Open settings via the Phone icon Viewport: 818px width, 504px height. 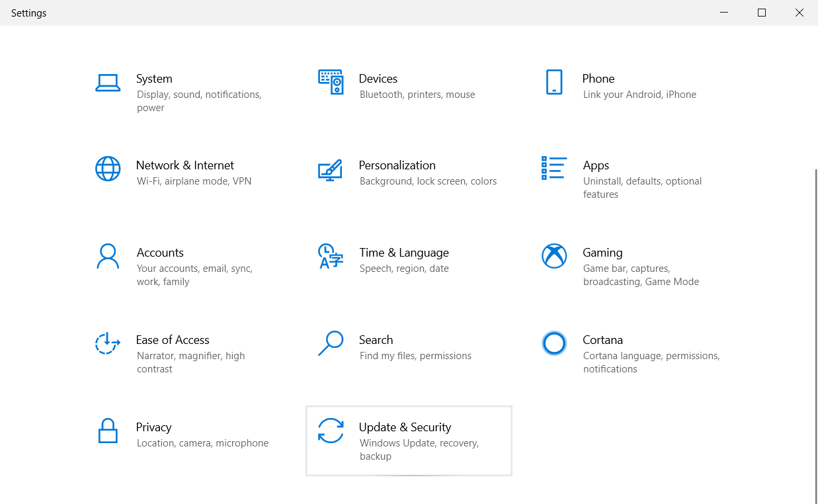[x=554, y=82]
